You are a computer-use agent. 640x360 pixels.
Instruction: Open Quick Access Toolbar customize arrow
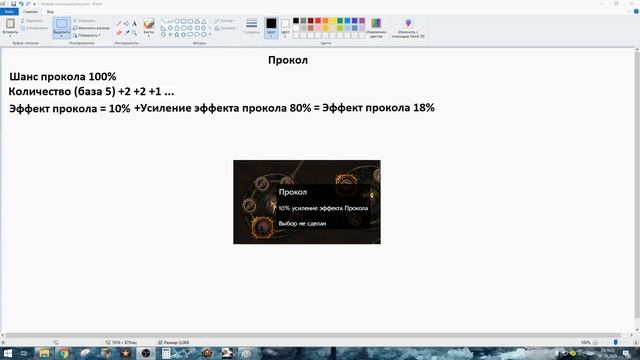[x=35, y=4]
